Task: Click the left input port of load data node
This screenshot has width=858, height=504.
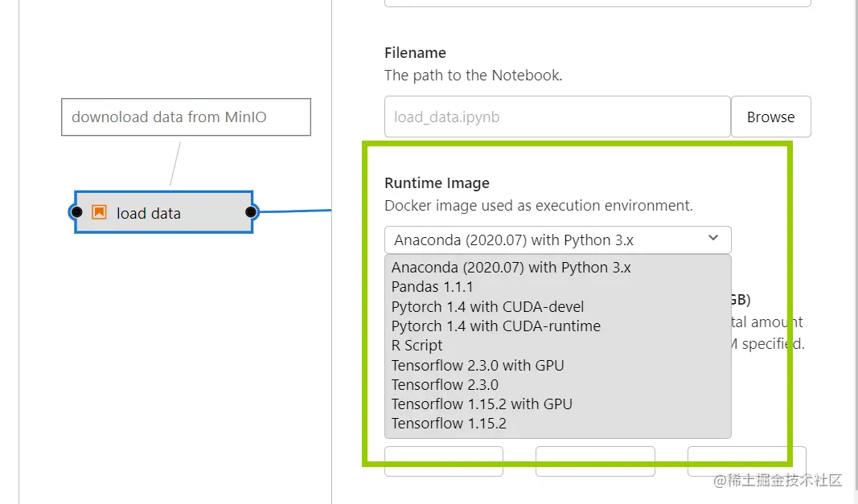Action: tap(76, 212)
